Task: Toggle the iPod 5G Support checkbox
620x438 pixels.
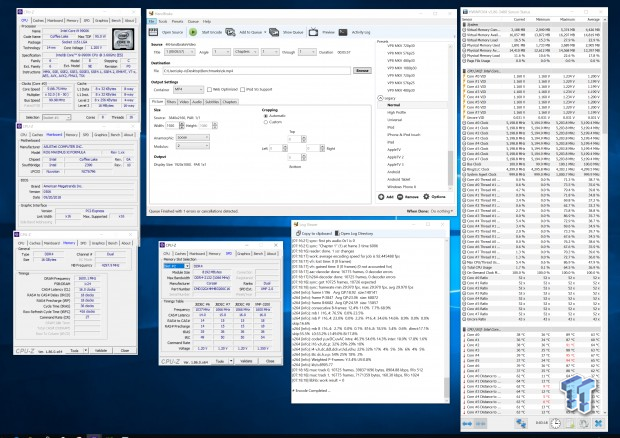Action: [242, 90]
